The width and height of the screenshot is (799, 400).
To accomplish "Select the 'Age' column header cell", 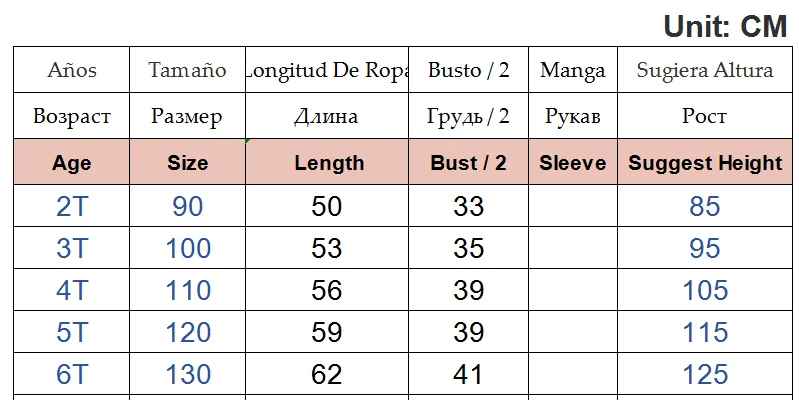I will (x=71, y=163).
